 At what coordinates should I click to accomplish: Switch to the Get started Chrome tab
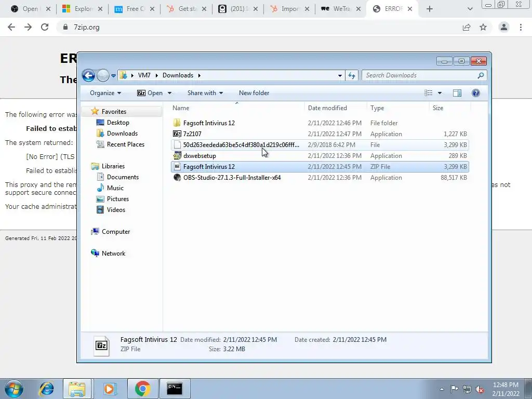(185, 9)
